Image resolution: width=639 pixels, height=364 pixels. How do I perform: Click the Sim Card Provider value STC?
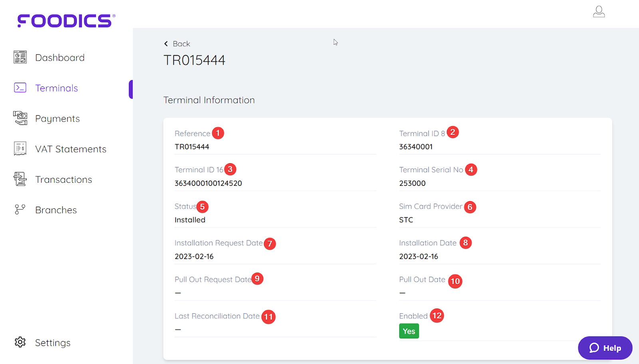pyautogui.click(x=406, y=220)
